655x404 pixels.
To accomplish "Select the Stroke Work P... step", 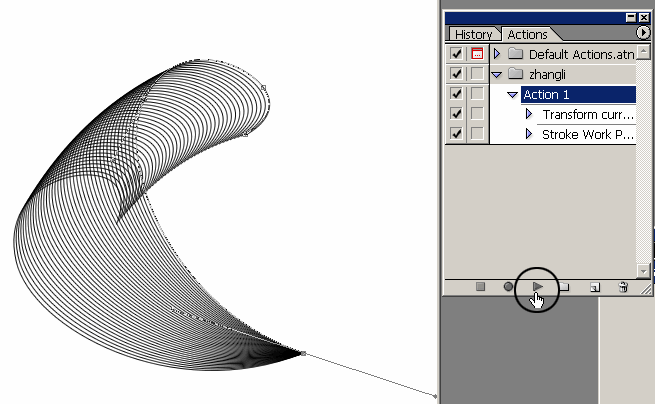I will (x=588, y=134).
